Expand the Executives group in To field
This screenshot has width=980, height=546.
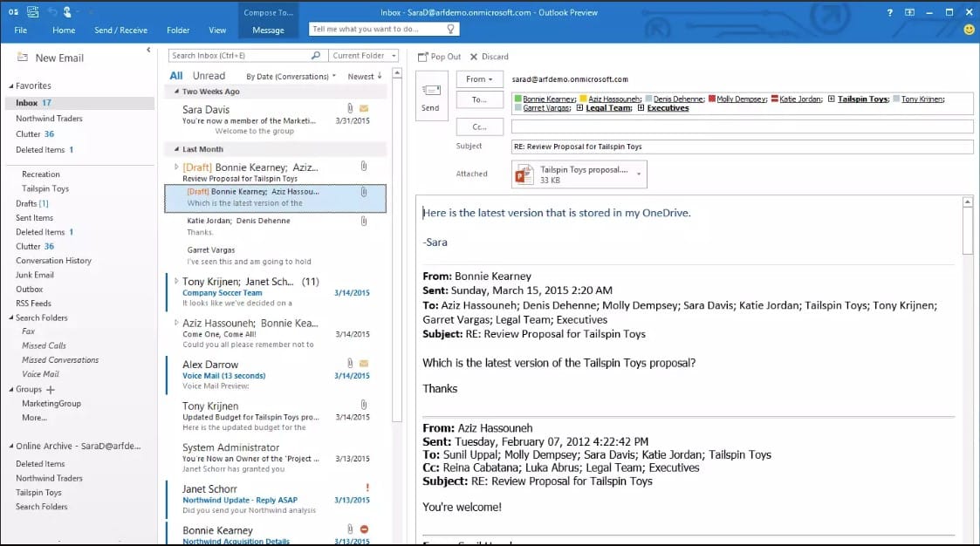pos(641,108)
